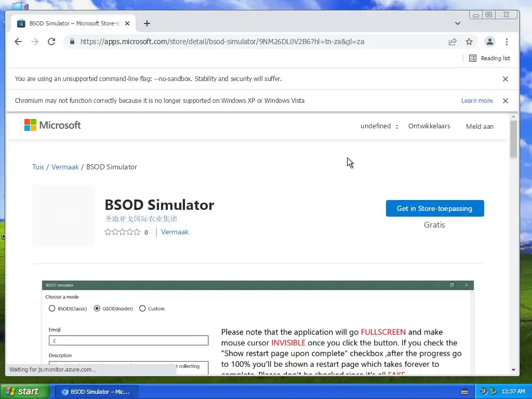Dismiss the no-sandbox warning bar
532x399 pixels.
click(x=505, y=79)
